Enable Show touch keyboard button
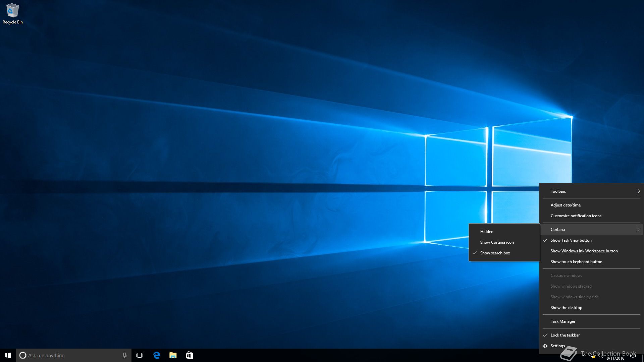644x362 pixels. click(591, 262)
